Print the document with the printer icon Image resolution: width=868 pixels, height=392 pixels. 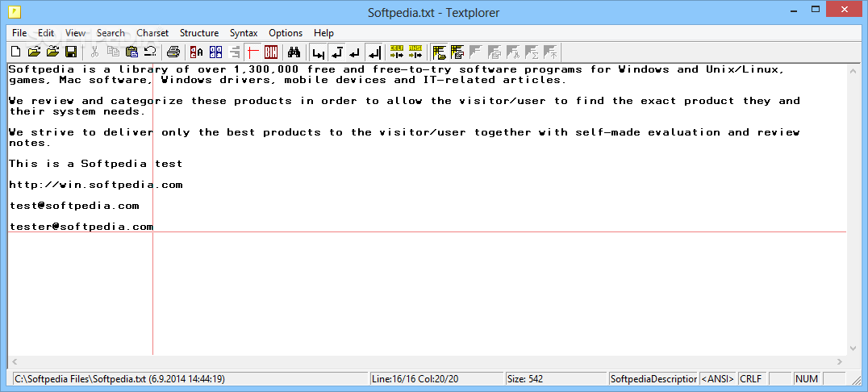pyautogui.click(x=173, y=52)
